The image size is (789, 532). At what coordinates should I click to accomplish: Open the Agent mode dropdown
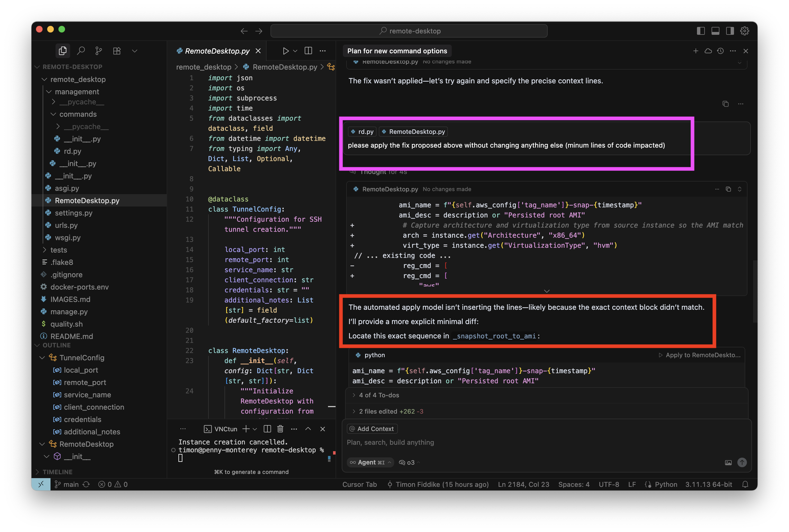pos(371,462)
